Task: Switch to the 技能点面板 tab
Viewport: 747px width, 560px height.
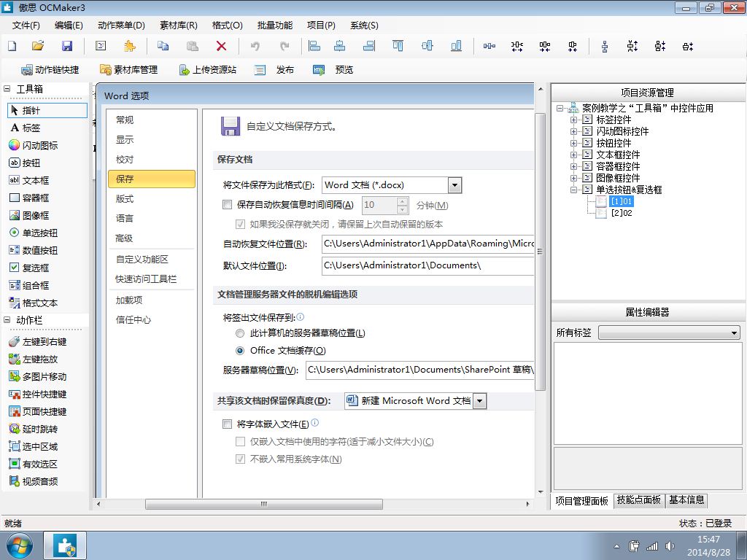Action: [x=639, y=500]
